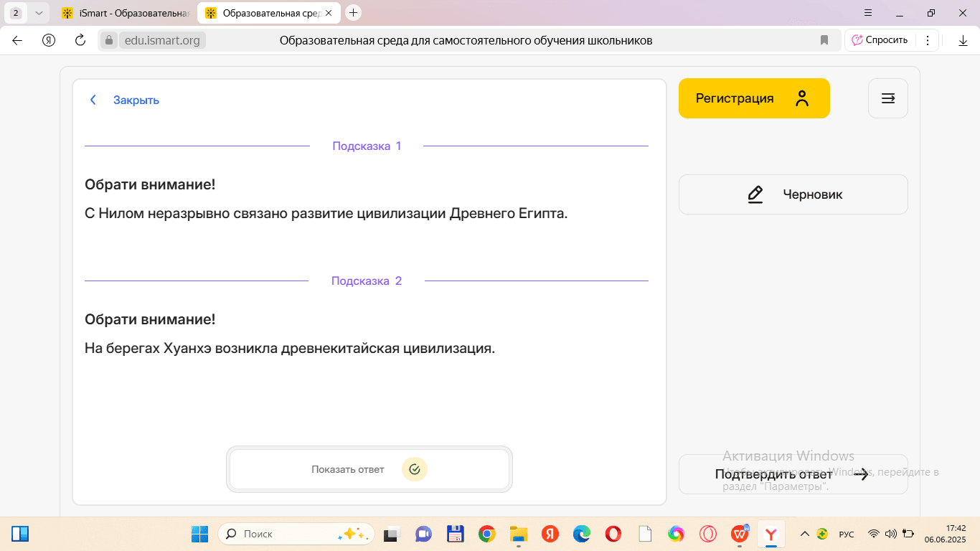
Task: Click the yellow Регистрация button
Action: pos(753,98)
